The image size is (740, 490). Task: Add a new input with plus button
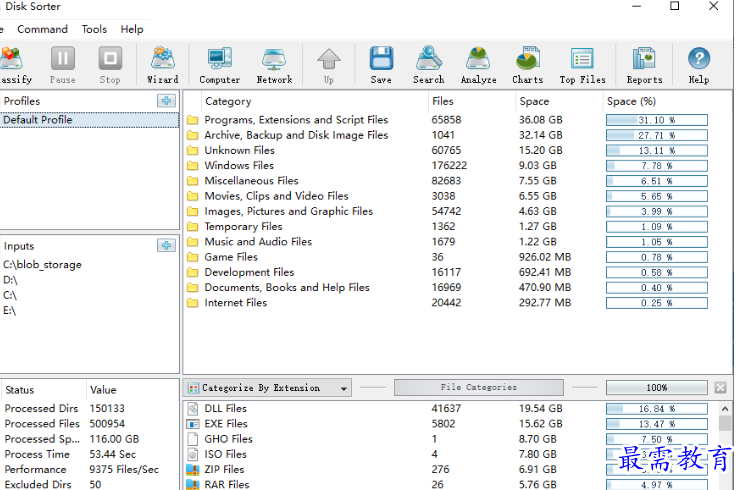point(166,245)
